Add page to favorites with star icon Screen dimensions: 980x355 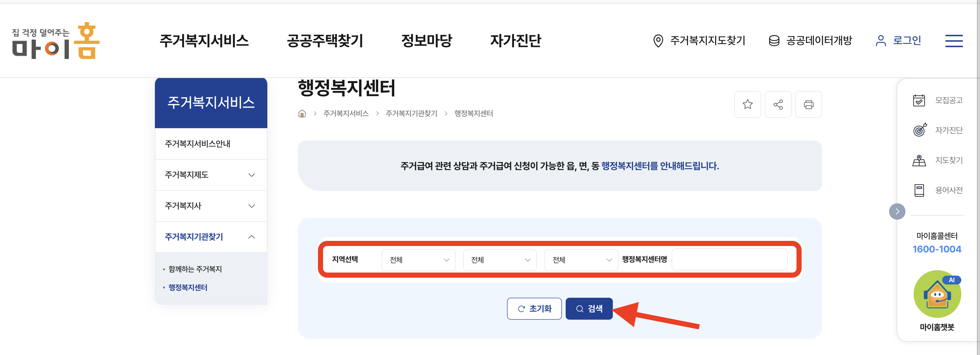click(747, 104)
